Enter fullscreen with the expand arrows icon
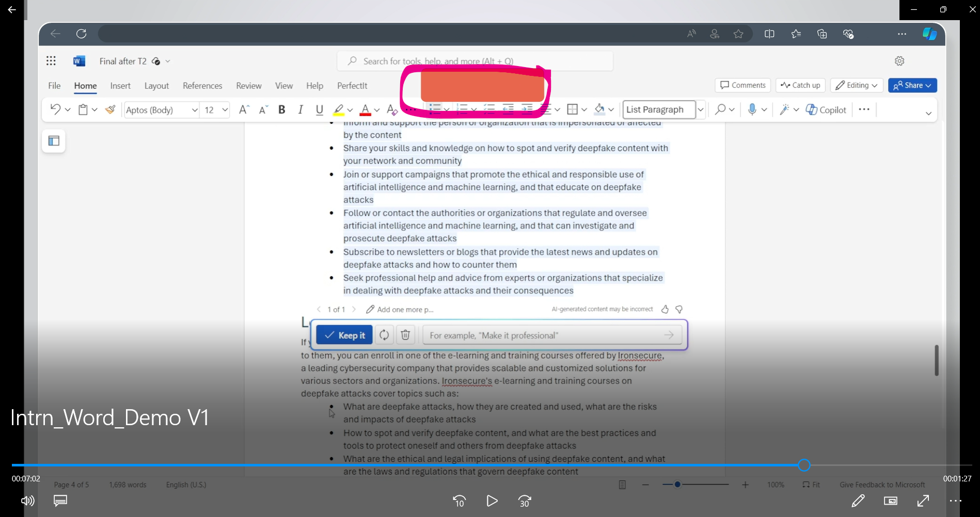The width and height of the screenshot is (980, 517). click(x=923, y=500)
